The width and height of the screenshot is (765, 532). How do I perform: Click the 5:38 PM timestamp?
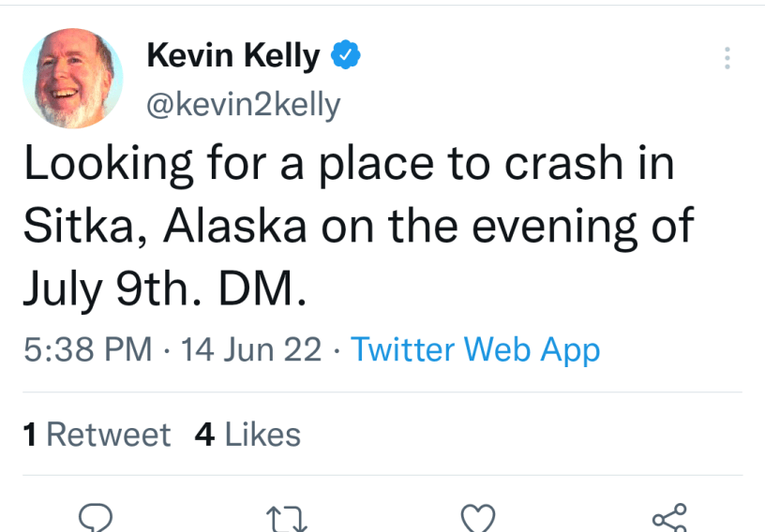tap(87, 350)
